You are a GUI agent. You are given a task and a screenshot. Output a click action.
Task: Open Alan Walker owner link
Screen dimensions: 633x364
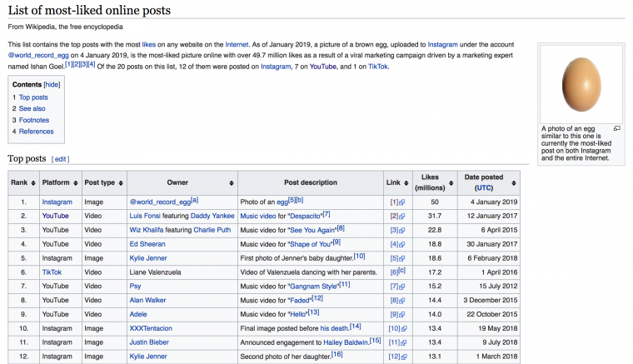point(147,300)
